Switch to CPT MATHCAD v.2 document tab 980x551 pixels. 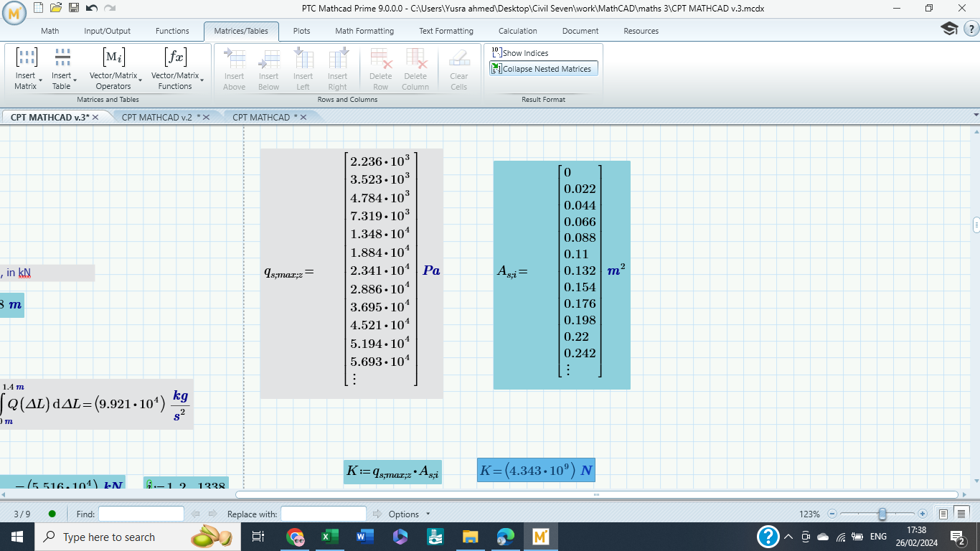(x=157, y=117)
